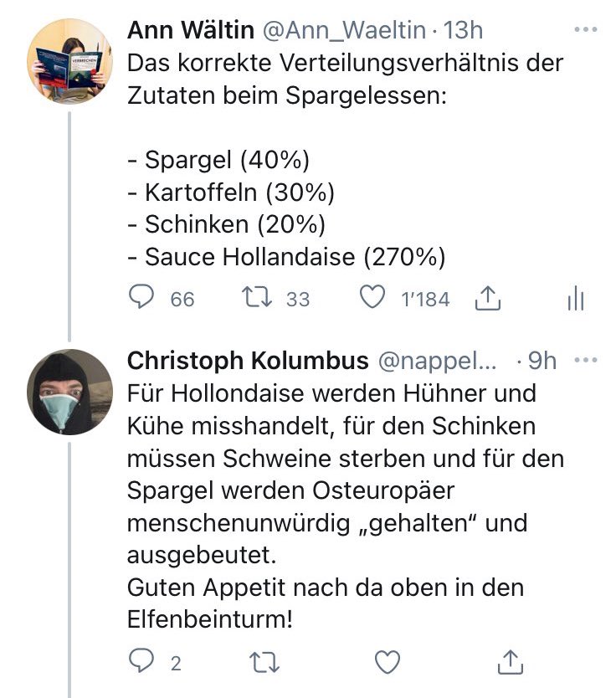Open Ann Wältin's profile picture
Screen dimensions: 616x698
click(x=73, y=61)
